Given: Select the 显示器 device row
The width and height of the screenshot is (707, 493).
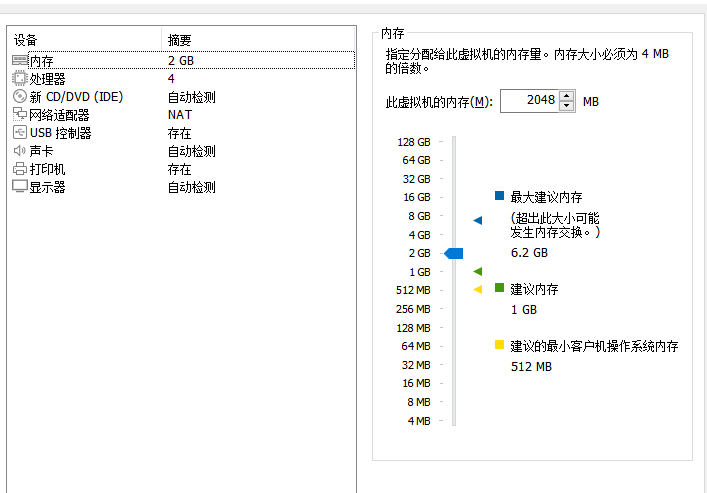Looking at the screenshot, I should [x=181, y=187].
